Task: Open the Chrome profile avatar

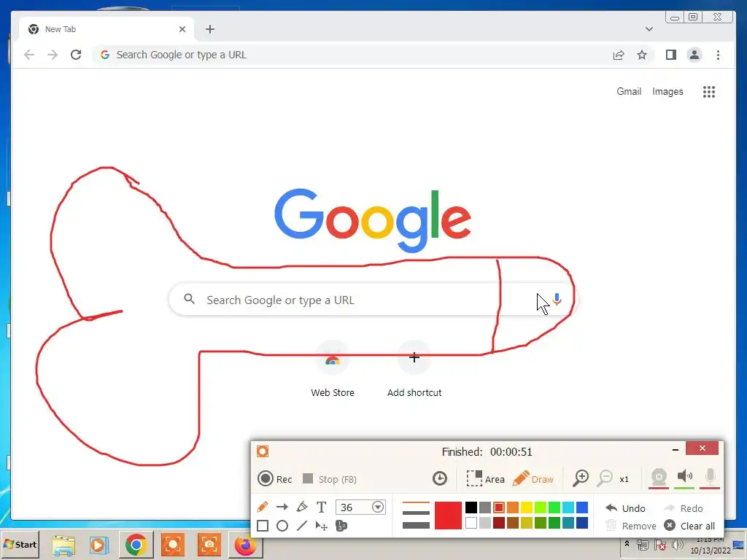Action: click(x=694, y=55)
